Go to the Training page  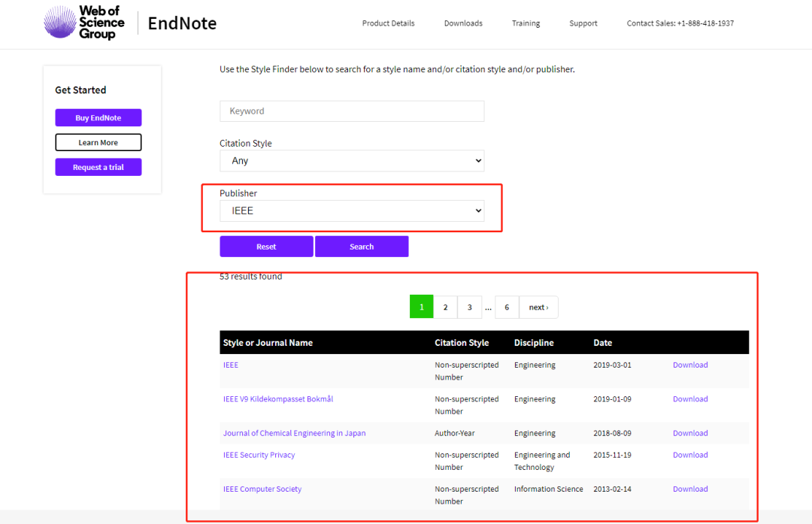pos(526,23)
